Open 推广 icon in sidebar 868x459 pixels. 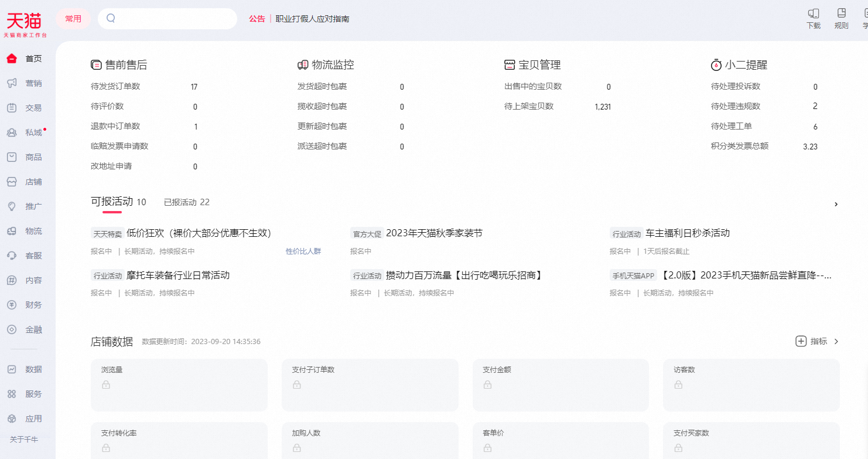click(x=12, y=206)
